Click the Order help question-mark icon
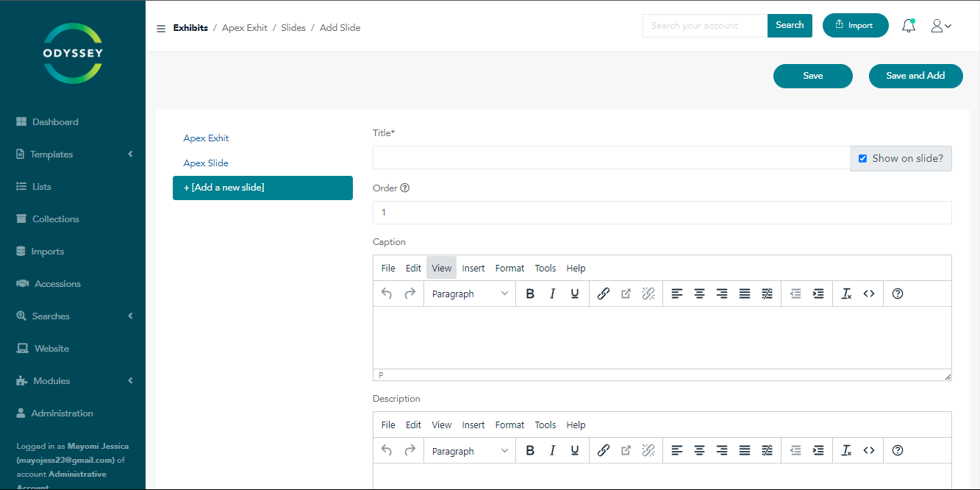 (404, 188)
